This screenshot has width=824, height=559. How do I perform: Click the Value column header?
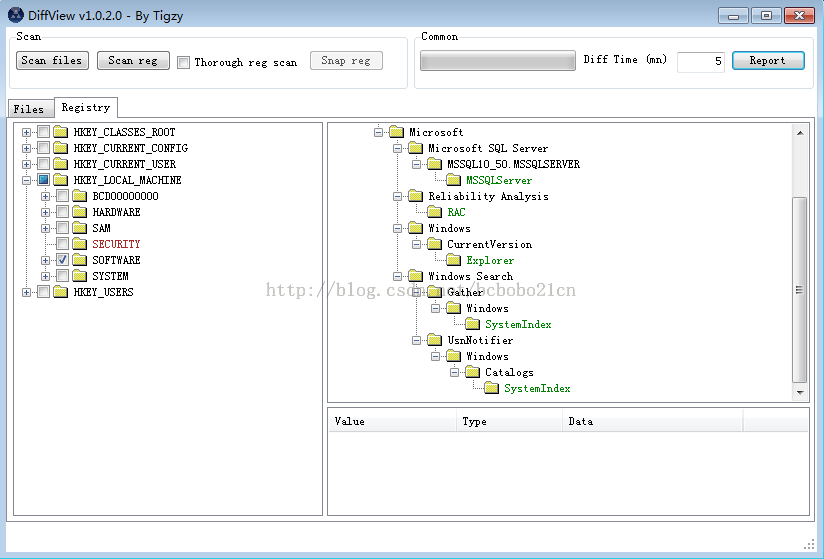[393, 421]
